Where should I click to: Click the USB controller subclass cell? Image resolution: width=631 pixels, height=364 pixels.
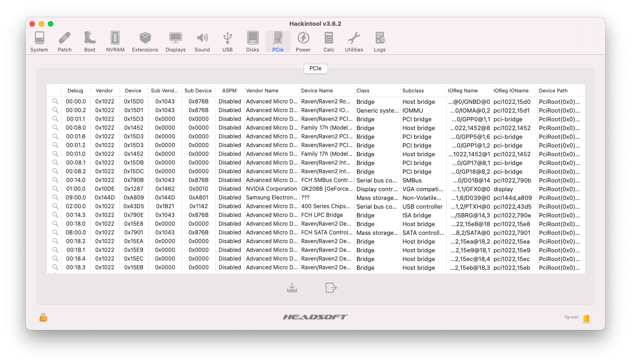pos(424,206)
